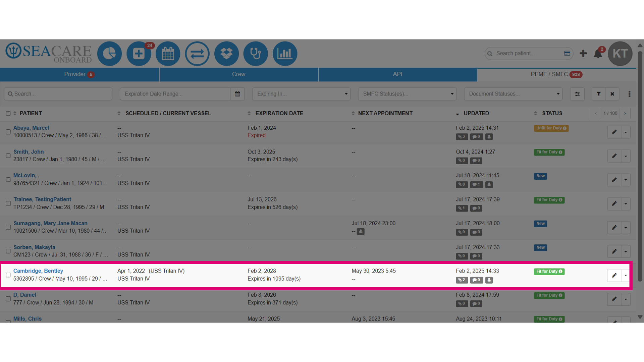Open the vertical three-dot options menu
This screenshot has width=644, height=362.
tap(629, 94)
